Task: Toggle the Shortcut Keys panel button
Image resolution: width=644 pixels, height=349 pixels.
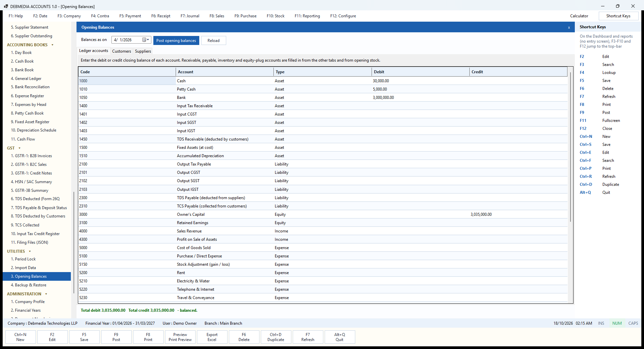Action: [618, 16]
